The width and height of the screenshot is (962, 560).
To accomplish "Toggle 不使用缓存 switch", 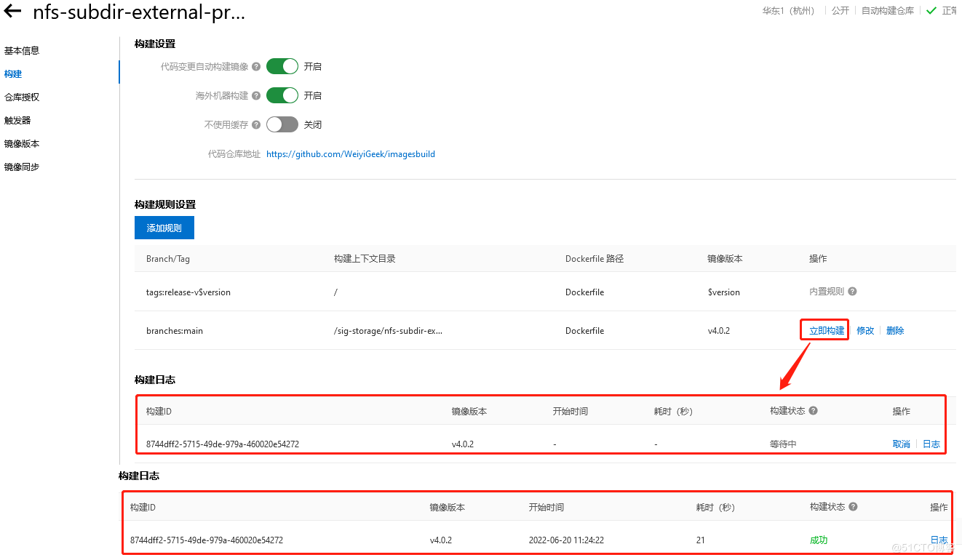I will [x=282, y=124].
